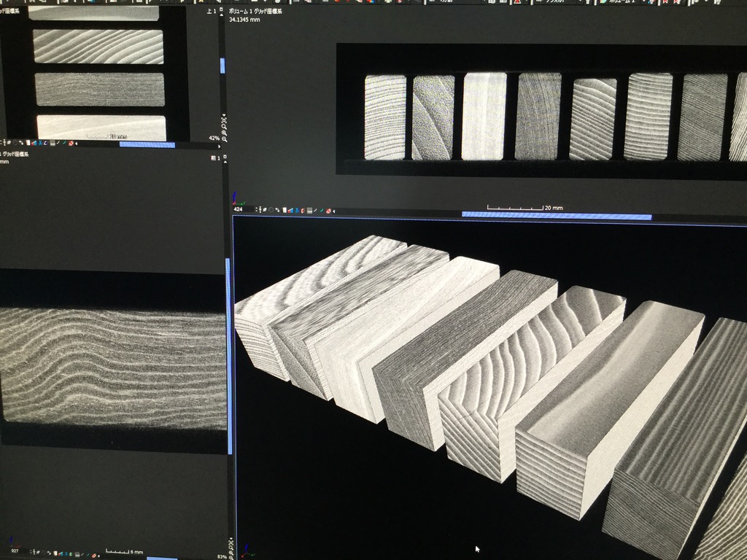Click the horizontal slice slider above 3D view

556,215
